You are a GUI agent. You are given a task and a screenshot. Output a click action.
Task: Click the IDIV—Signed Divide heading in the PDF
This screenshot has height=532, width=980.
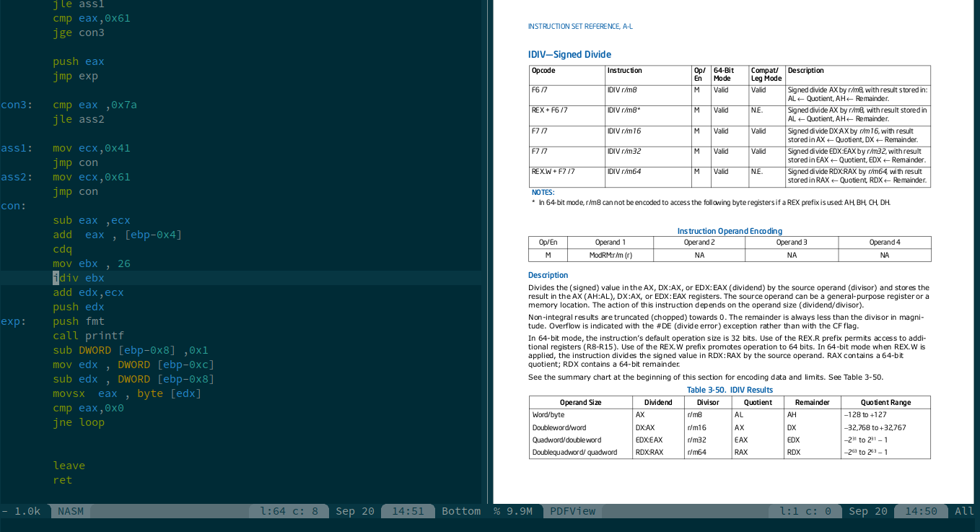tap(569, 54)
